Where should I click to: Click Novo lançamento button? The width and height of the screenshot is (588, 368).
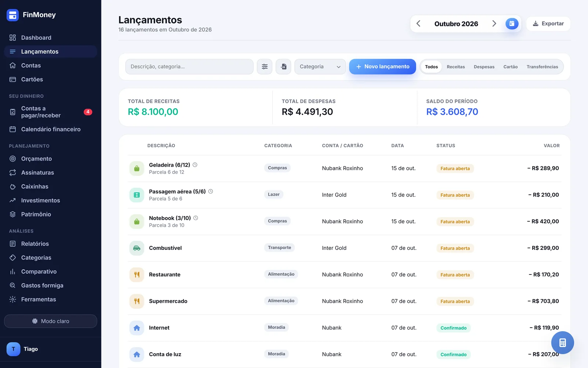pyautogui.click(x=383, y=67)
